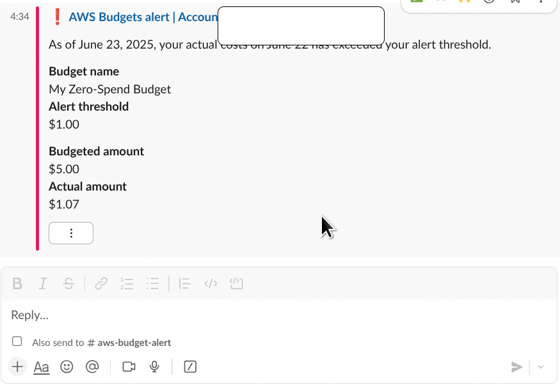The width and height of the screenshot is (560, 392).
Task: Click the 4:34 message timestamp
Action: coord(20,17)
